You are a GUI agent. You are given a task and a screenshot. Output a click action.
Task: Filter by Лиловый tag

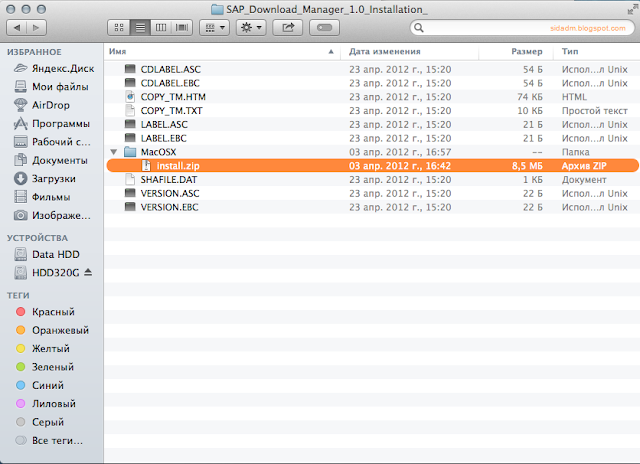click(x=45, y=404)
